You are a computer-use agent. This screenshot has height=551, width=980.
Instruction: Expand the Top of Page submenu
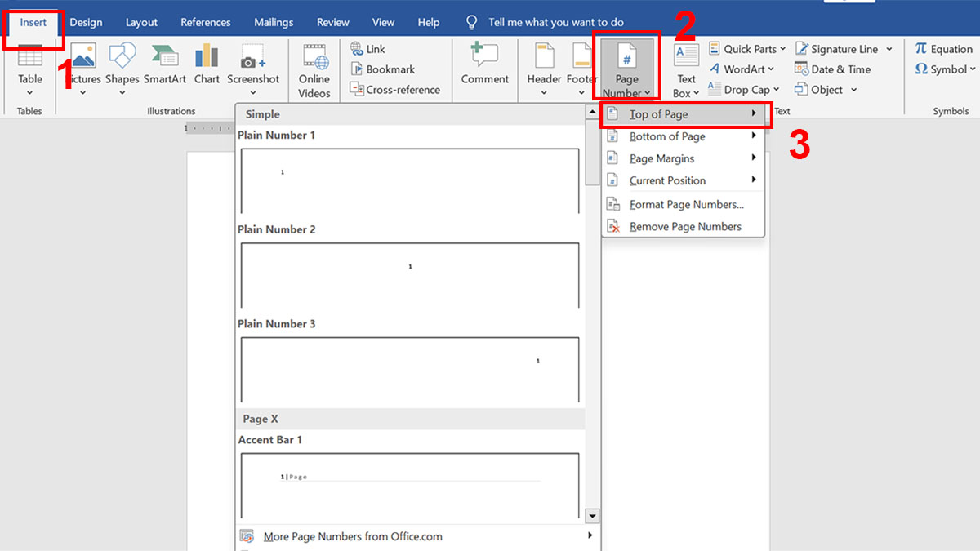(x=684, y=114)
